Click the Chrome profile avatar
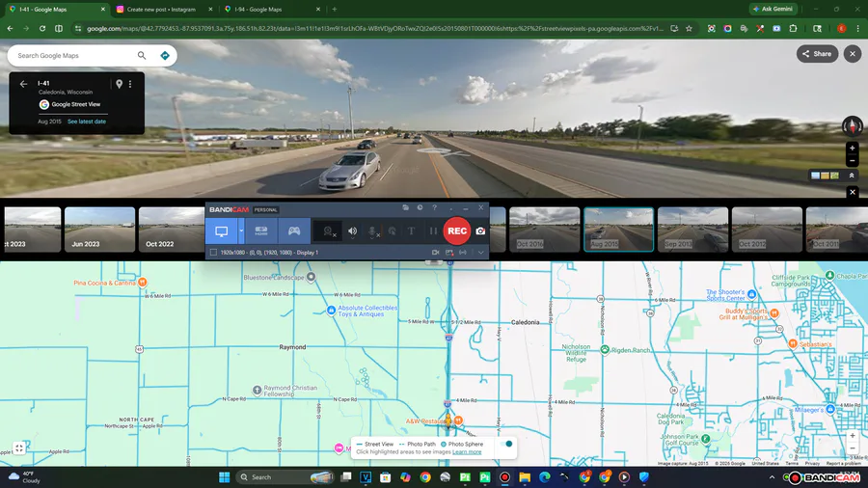This screenshot has height=488, width=868. [x=841, y=28]
